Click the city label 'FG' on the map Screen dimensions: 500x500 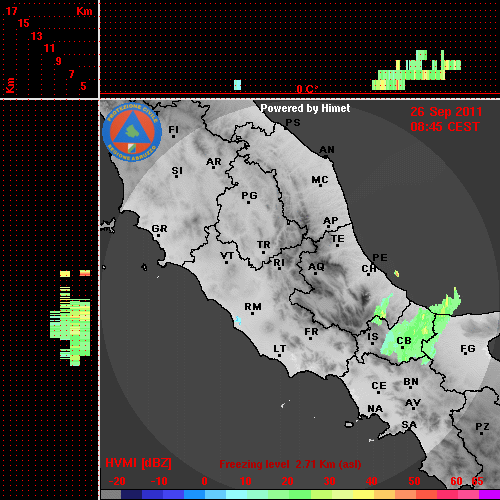(x=468, y=349)
